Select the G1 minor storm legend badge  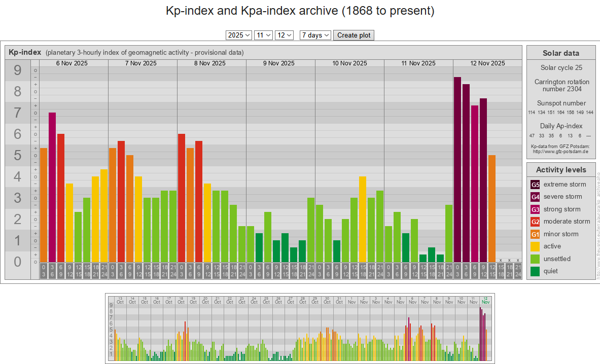click(x=535, y=234)
